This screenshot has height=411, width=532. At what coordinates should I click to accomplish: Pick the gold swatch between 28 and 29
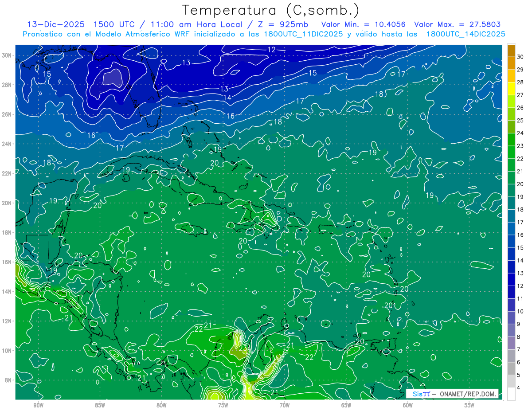point(511,75)
